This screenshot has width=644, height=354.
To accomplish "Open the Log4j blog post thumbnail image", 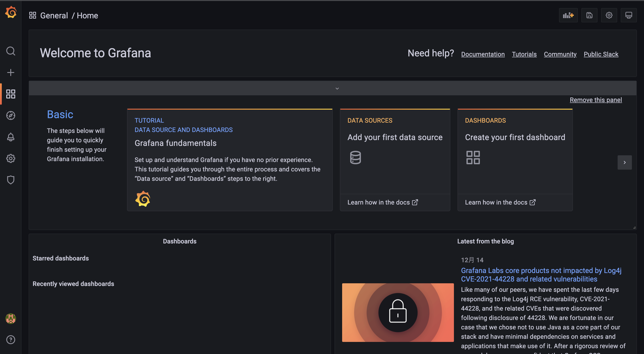I will [398, 312].
